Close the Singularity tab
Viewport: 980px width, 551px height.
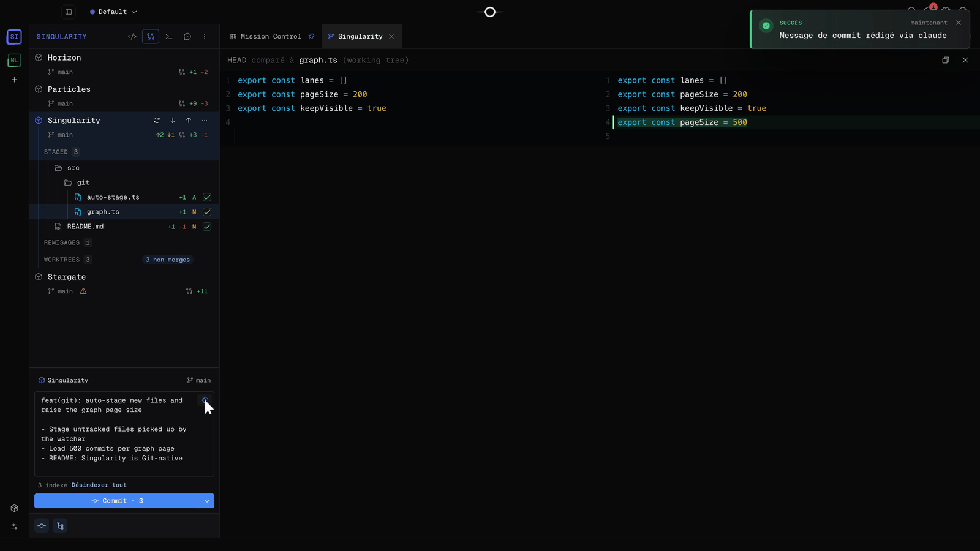(391, 37)
